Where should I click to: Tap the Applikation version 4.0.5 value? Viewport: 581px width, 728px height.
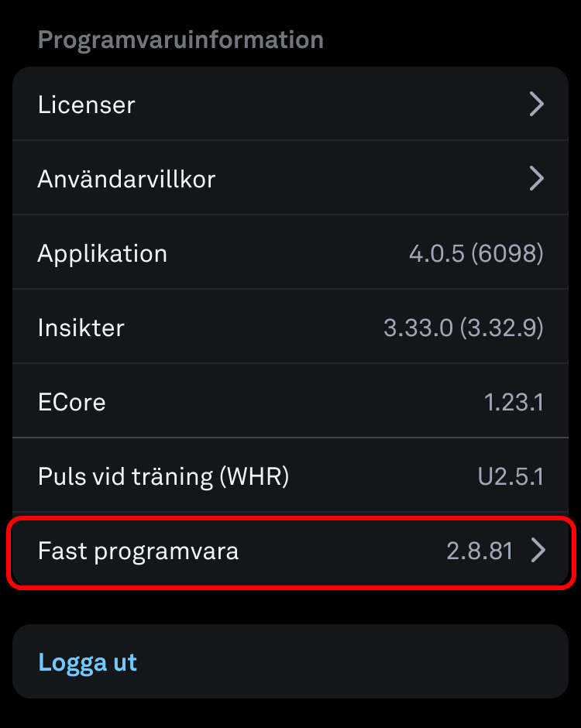pos(437,253)
